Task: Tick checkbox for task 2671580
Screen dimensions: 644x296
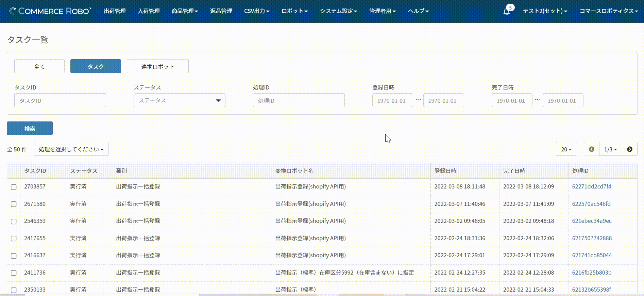Action: (x=14, y=204)
